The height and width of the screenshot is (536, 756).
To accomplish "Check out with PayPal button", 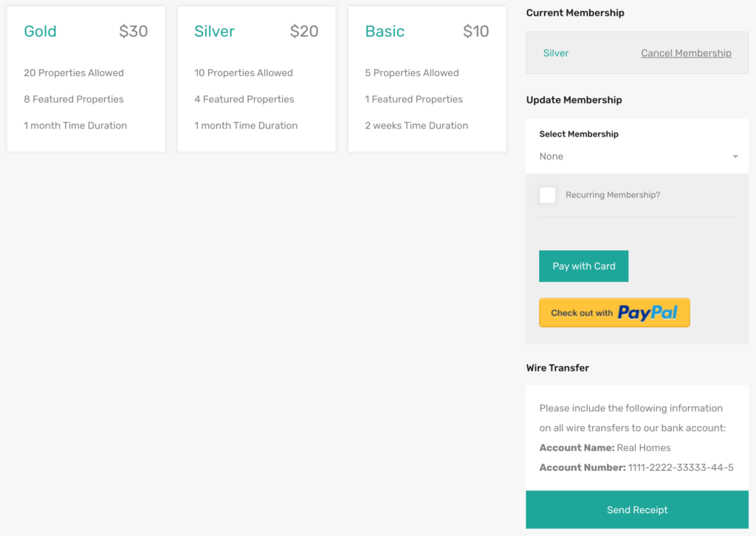I will pos(614,313).
